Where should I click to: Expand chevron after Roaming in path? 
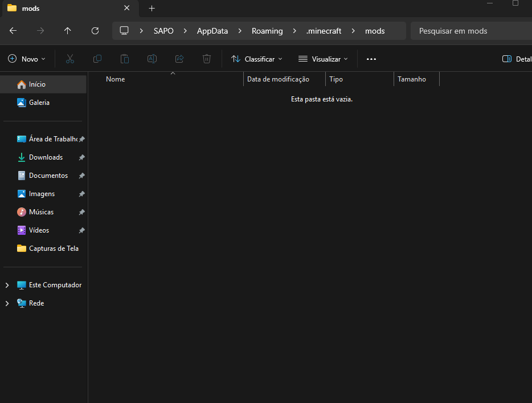pos(294,31)
